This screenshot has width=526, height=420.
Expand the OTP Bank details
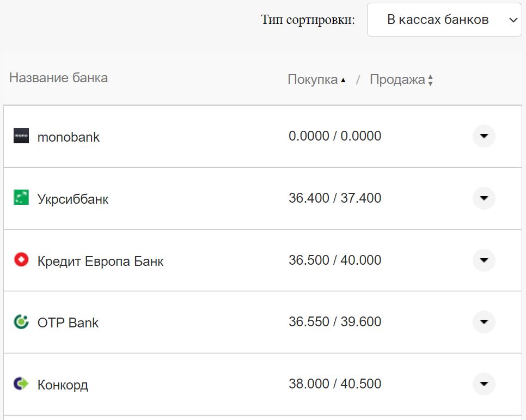pos(484,322)
